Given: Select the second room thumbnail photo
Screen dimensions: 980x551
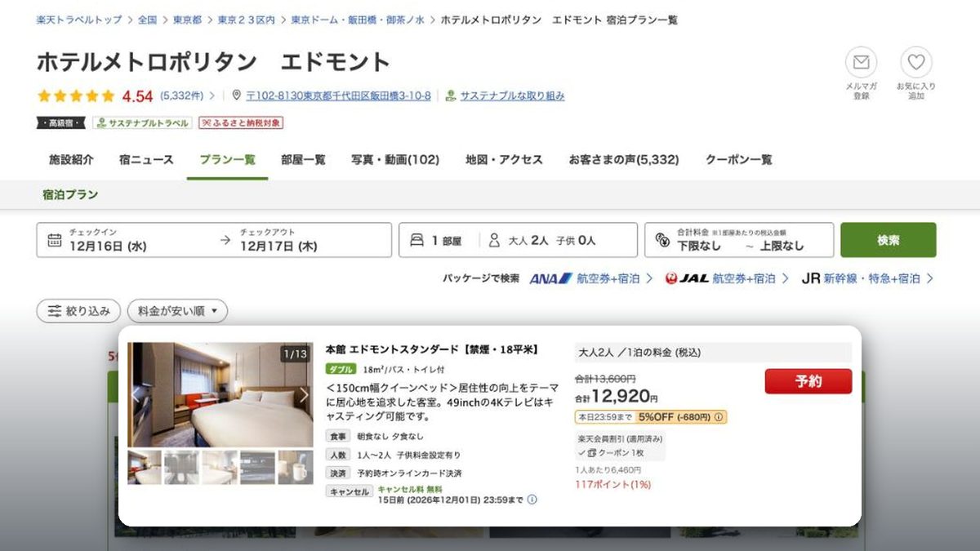Looking at the screenshot, I should point(182,468).
